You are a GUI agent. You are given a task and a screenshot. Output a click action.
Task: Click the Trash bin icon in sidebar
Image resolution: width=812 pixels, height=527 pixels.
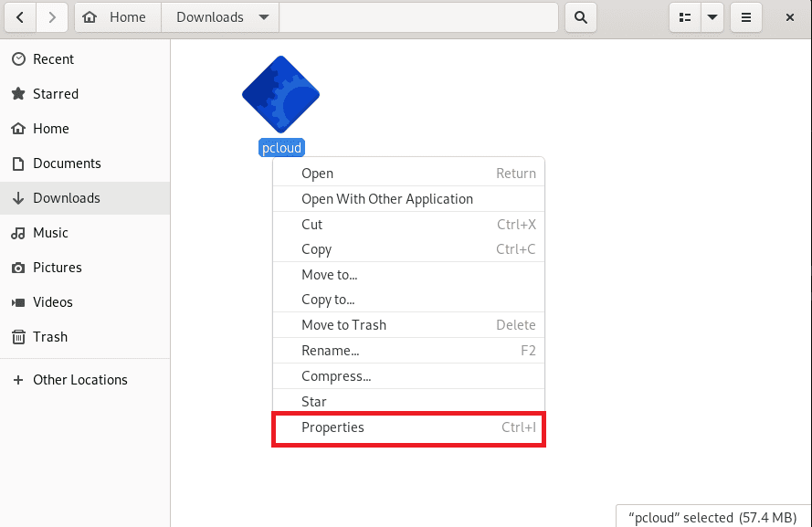18,337
